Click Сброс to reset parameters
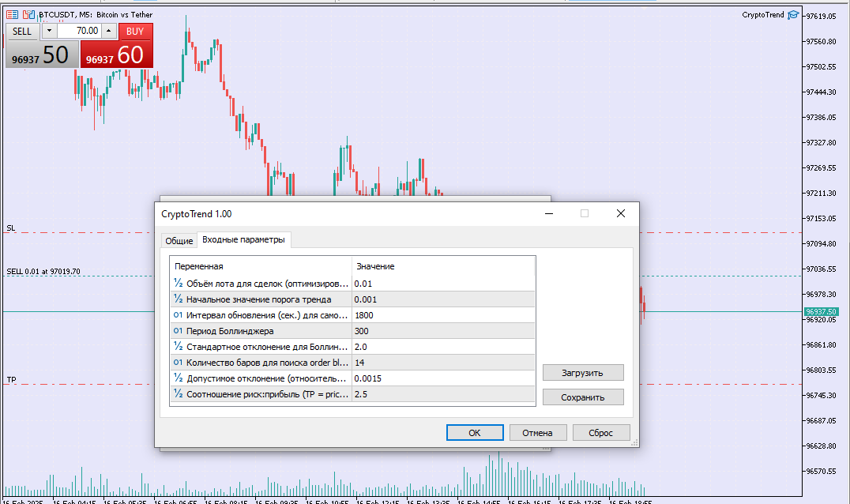 [x=601, y=432]
